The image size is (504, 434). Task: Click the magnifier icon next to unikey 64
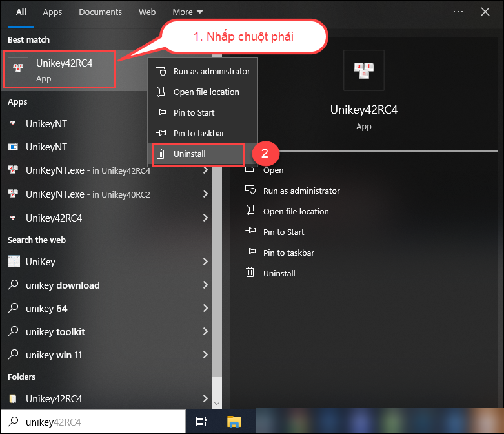pos(13,308)
